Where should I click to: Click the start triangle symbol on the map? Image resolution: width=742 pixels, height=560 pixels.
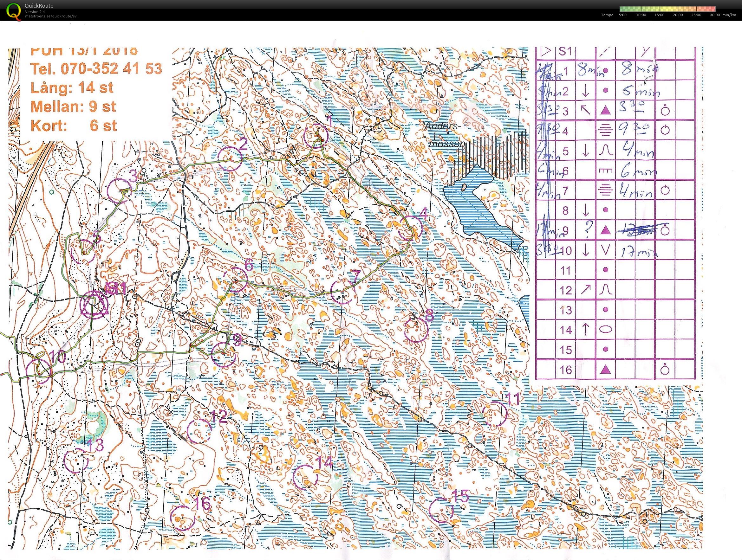pyautogui.click(x=95, y=304)
